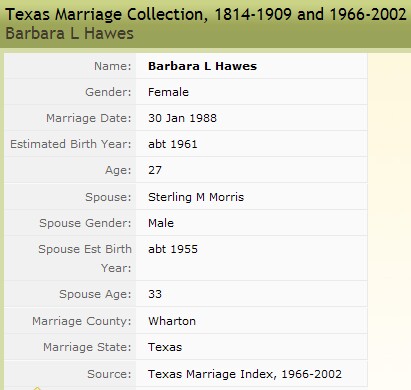Select the abt 1961 birth year value

click(x=173, y=144)
